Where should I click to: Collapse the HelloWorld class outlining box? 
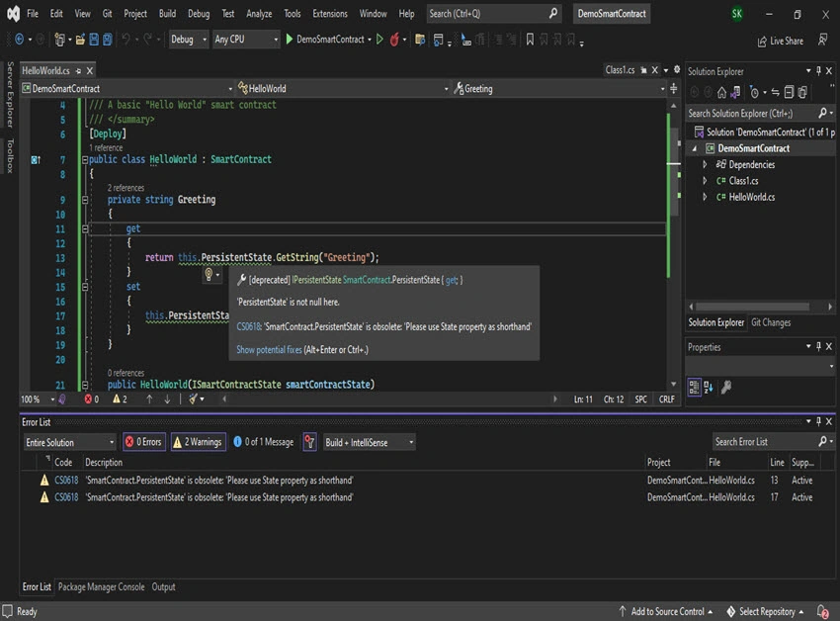point(85,160)
